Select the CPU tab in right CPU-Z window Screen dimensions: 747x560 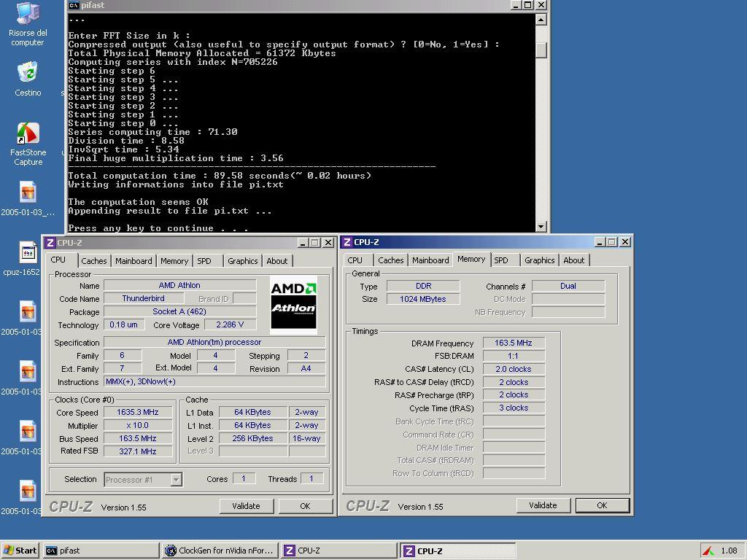coord(355,260)
